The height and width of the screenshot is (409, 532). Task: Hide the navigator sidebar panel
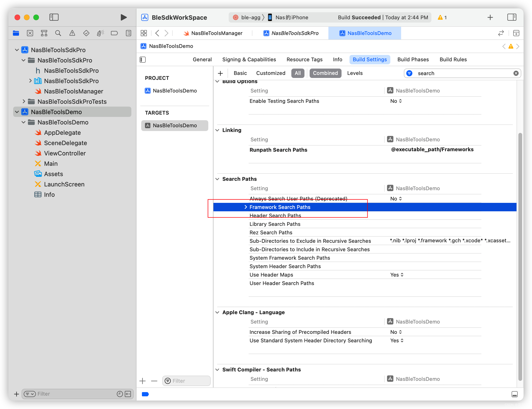(54, 17)
